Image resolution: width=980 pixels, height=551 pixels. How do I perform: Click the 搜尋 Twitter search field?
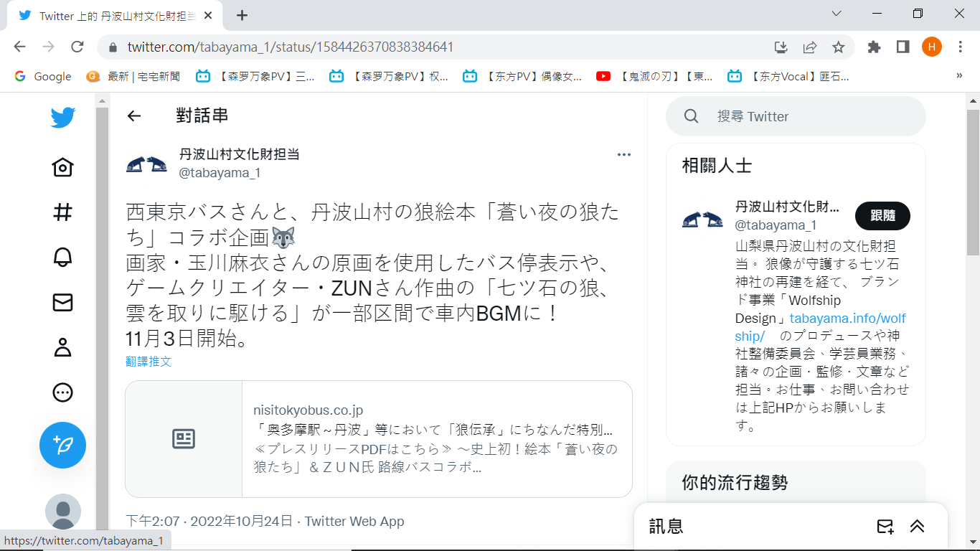796,116
